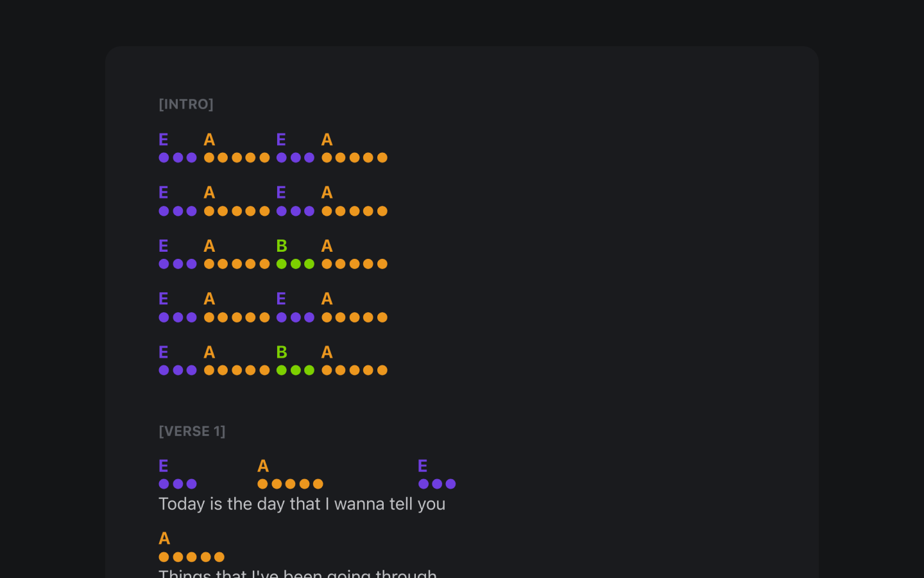Click the [INTRO] section label

[186, 104]
